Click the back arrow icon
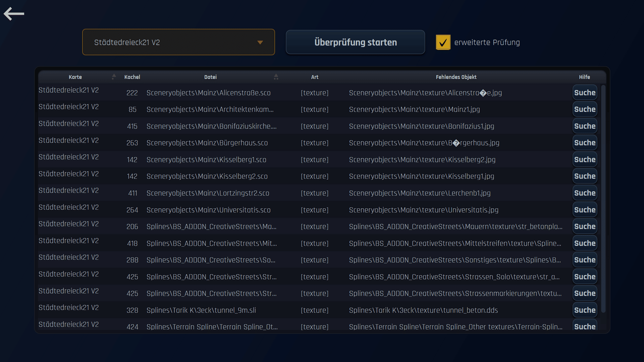This screenshot has height=362, width=644. (x=14, y=14)
